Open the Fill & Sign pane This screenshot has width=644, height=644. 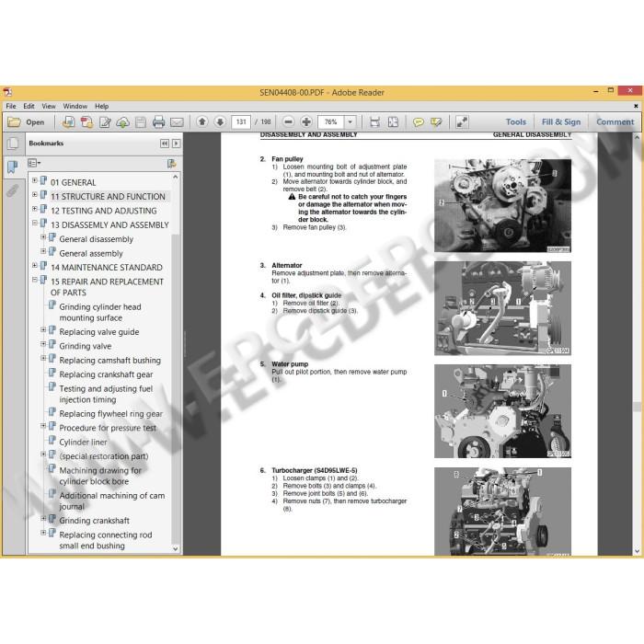pos(561,122)
